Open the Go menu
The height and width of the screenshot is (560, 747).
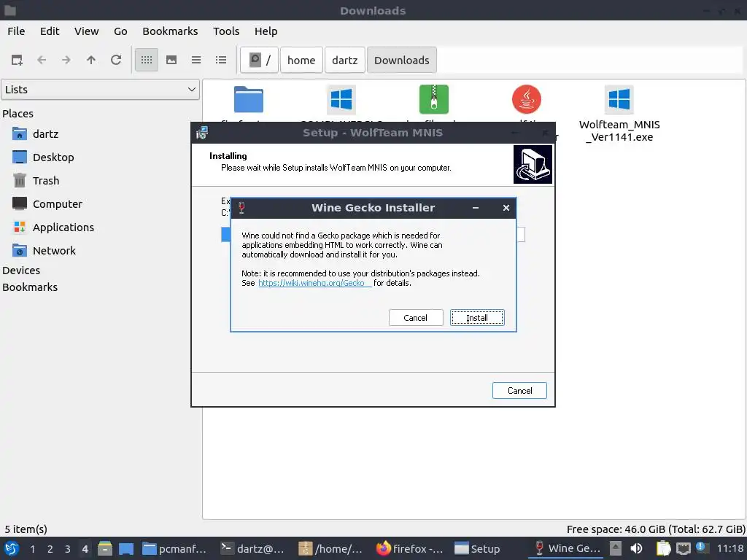pyautogui.click(x=120, y=31)
